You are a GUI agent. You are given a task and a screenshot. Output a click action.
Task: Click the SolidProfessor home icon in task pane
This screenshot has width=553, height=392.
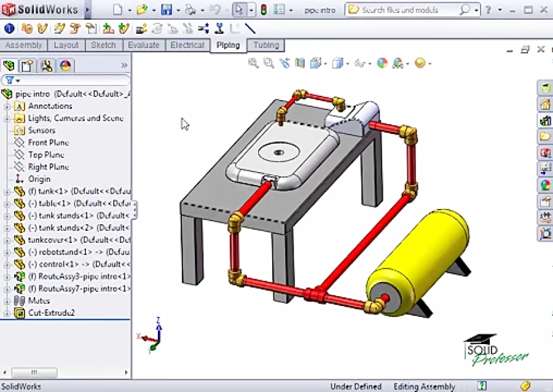(545, 87)
